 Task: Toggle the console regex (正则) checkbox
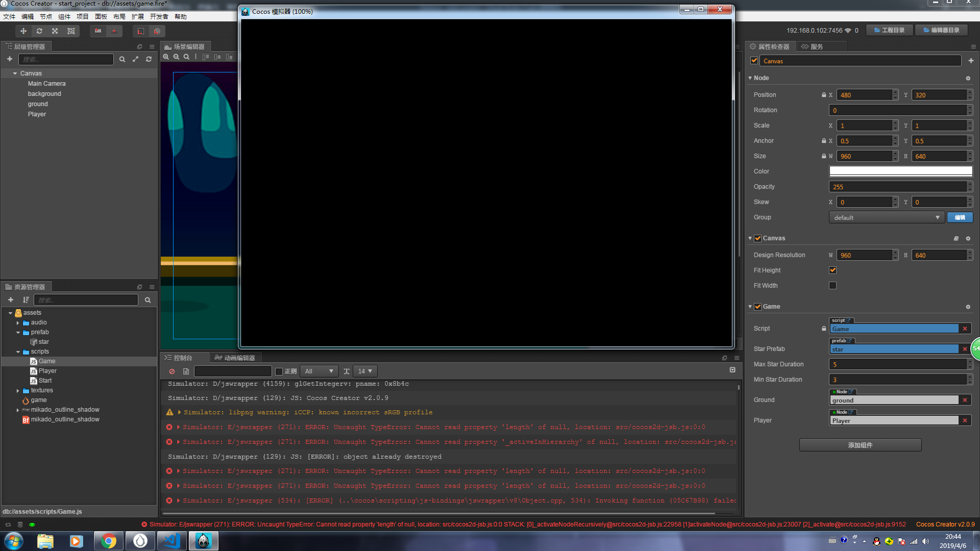[279, 371]
